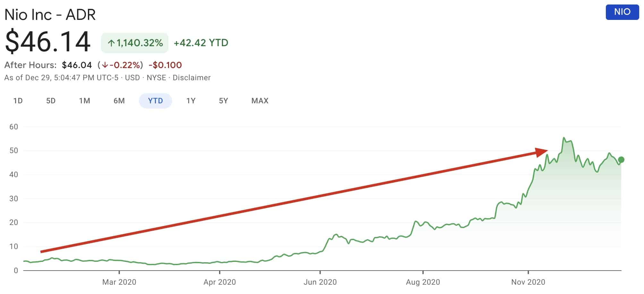The height and width of the screenshot is (294, 644).
Task: Click the $46.14 stock price
Action: click(48, 42)
